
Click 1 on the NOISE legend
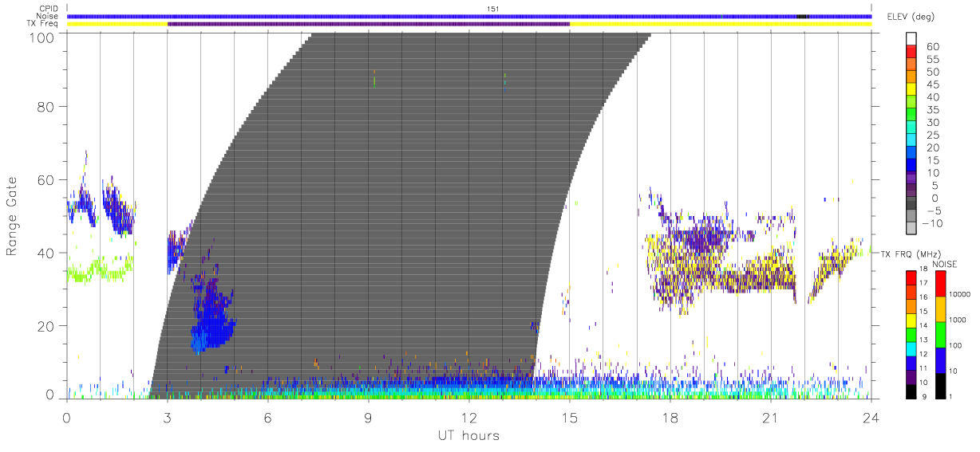pos(951,396)
